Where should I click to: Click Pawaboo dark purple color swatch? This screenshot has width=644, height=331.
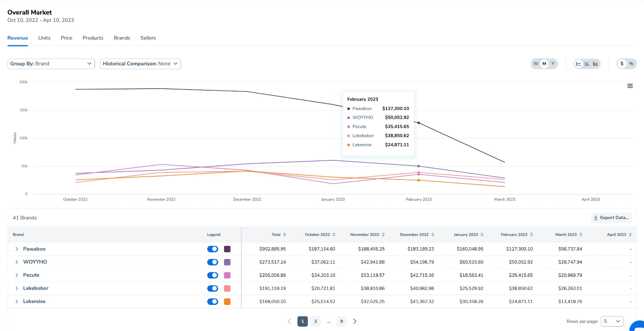227,249
